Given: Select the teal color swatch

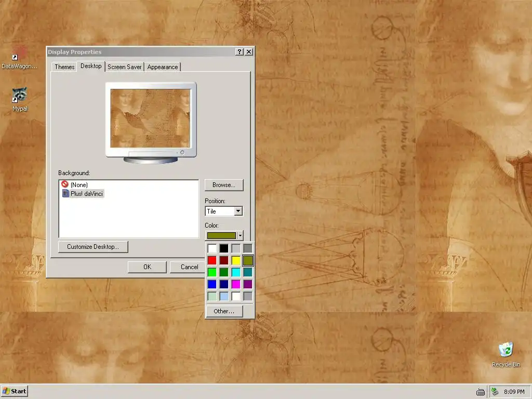Looking at the screenshot, I should point(248,272).
